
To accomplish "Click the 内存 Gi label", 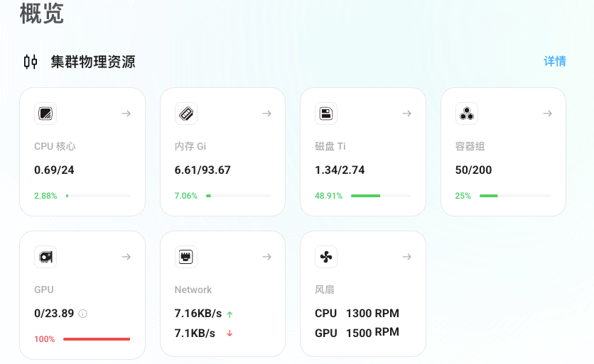I will point(190,146).
